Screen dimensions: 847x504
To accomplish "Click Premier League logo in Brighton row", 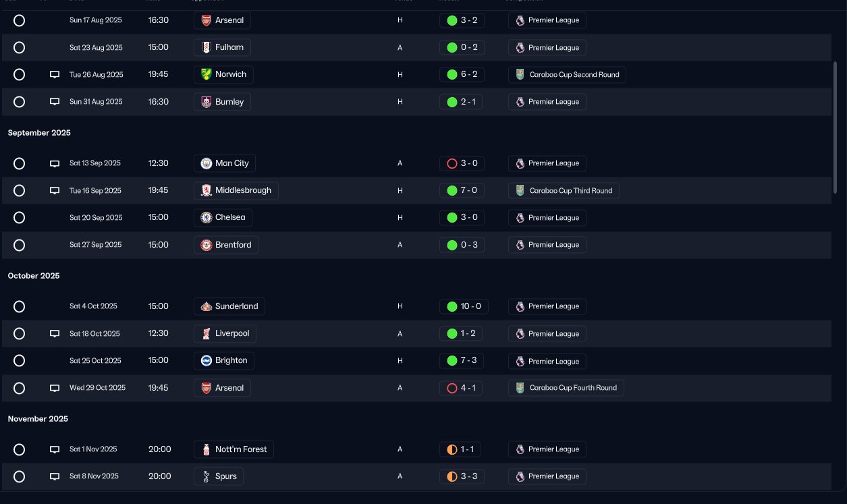I will click(x=520, y=361).
